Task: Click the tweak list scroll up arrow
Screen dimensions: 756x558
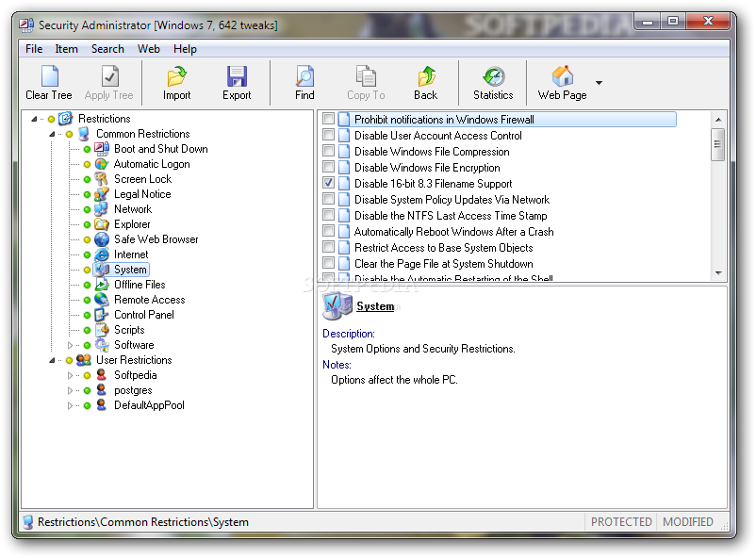Action: [718, 120]
